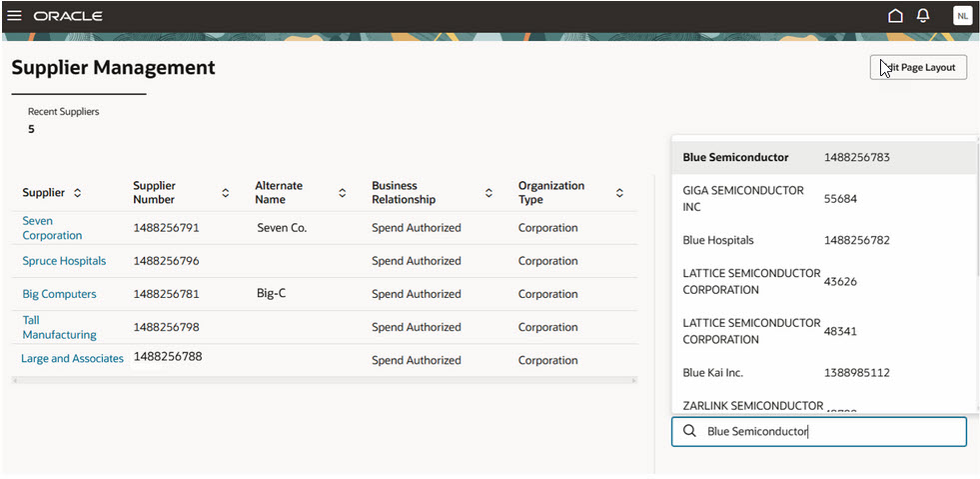Click the Seven Co. alternate name cell
The width and height of the screenshot is (980, 479).
(x=282, y=228)
